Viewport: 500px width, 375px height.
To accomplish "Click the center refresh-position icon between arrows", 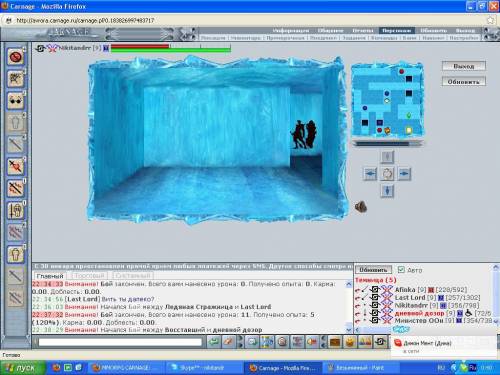I will click(x=387, y=174).
